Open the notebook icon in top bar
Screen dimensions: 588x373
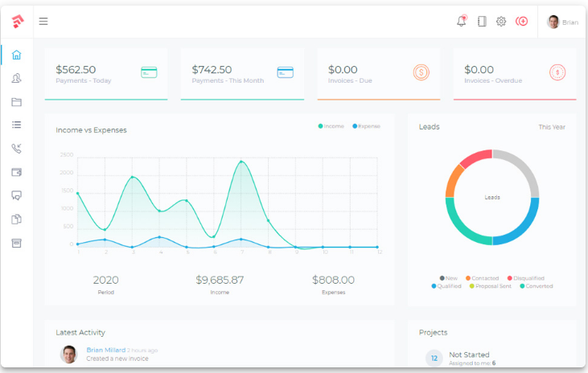tap(482, 22)
